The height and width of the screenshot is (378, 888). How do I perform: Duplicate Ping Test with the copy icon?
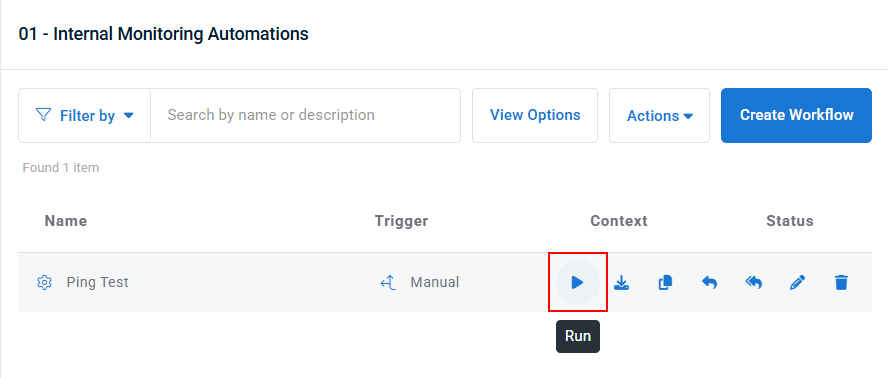pyautogui.click(x=665, y=282)
